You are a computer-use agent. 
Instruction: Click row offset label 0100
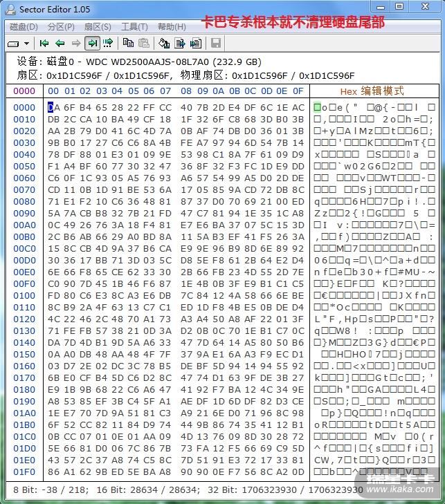click(x=24, y=295)
